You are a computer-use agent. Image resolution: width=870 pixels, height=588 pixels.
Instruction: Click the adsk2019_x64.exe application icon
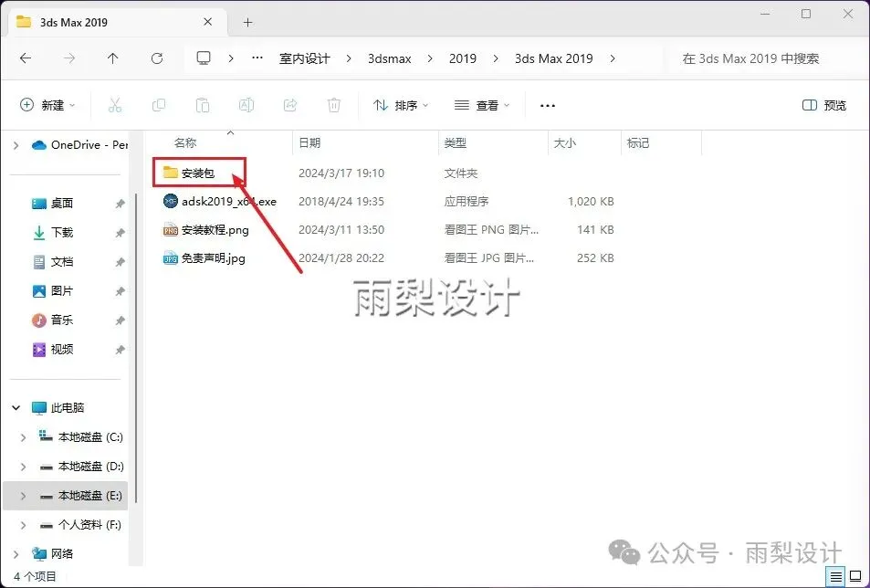point(171,201)
